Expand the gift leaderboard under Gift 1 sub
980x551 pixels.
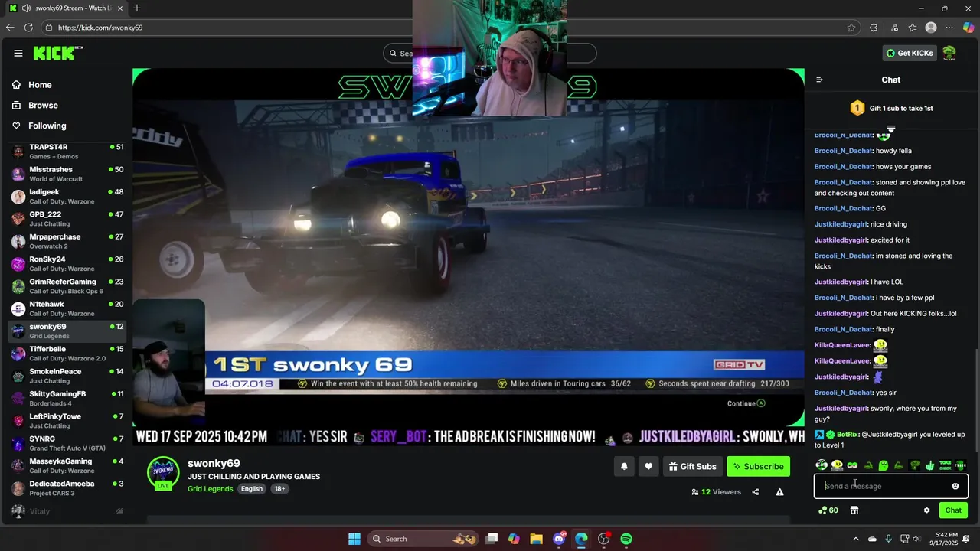891,129
